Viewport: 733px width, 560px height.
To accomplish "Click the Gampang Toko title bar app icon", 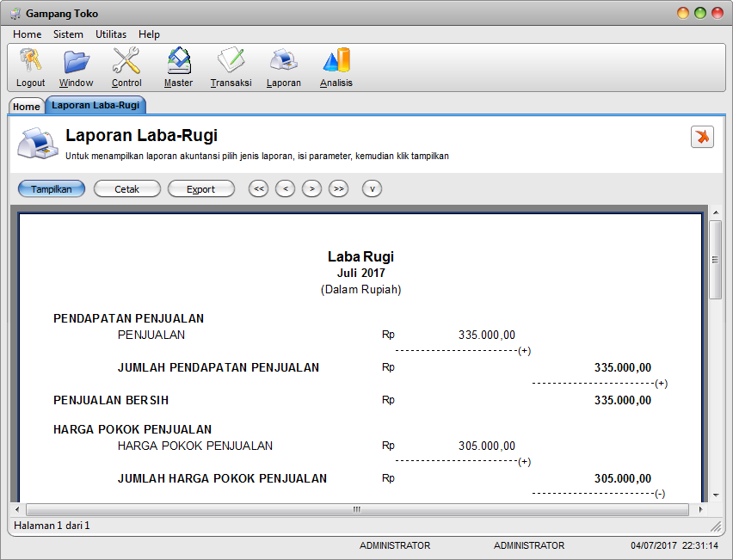I will point(15,14).
